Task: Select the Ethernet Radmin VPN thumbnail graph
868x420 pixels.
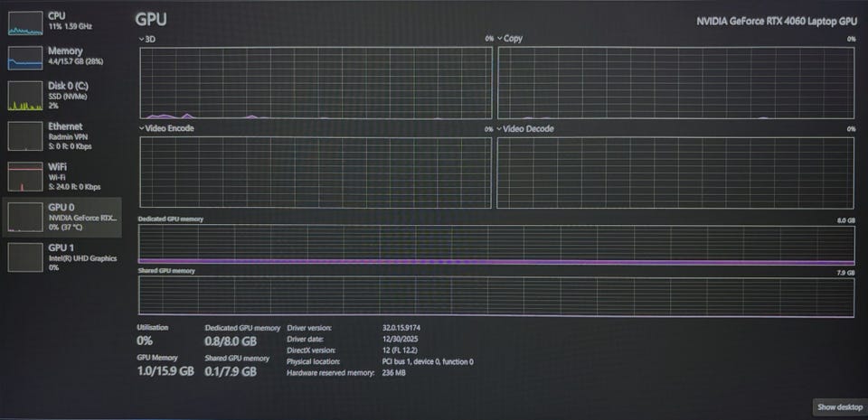Action: [x=25, y=136]
